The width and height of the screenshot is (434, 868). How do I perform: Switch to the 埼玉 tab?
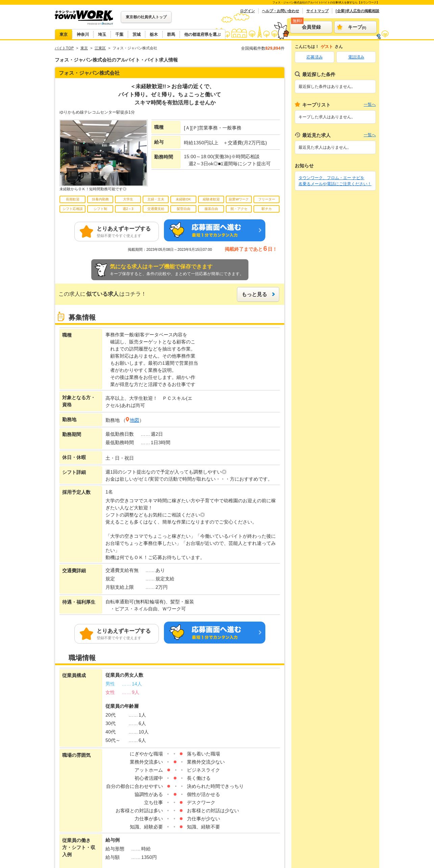pyautogui.click(x=102, y=34)
